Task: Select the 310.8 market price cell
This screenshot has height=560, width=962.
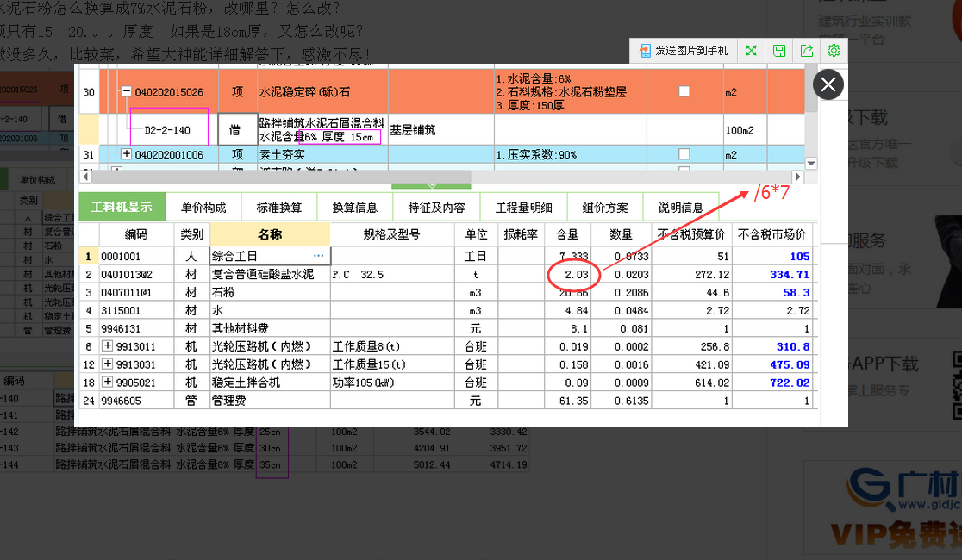Action: (x=772, y=346)
